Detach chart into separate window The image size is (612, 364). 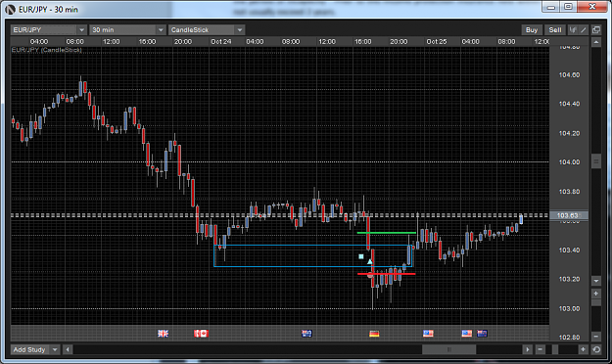coord(596,30)
